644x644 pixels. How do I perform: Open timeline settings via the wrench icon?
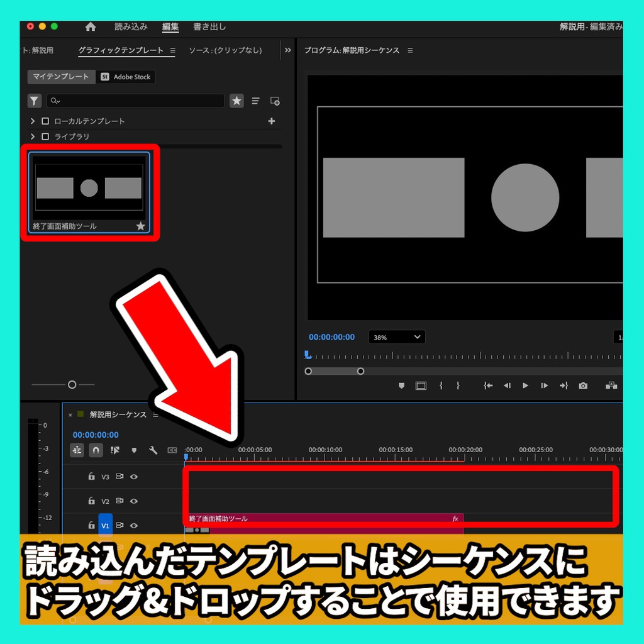click(154, 450)
